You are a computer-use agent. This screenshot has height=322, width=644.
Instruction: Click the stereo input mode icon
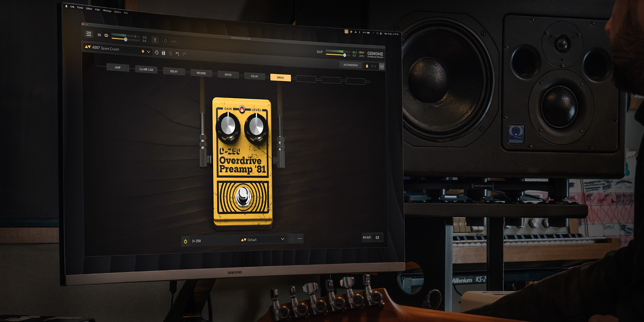[106, 35]
